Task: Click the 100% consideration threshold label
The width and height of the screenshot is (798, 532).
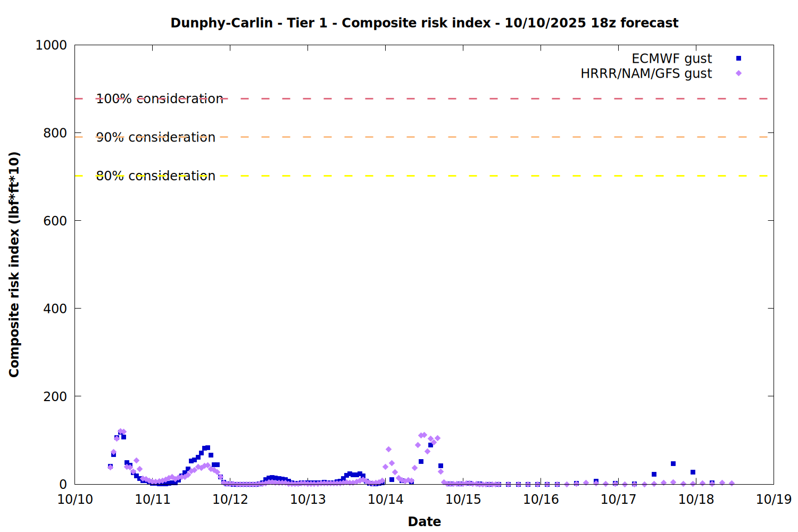Action: pos(160,99)
